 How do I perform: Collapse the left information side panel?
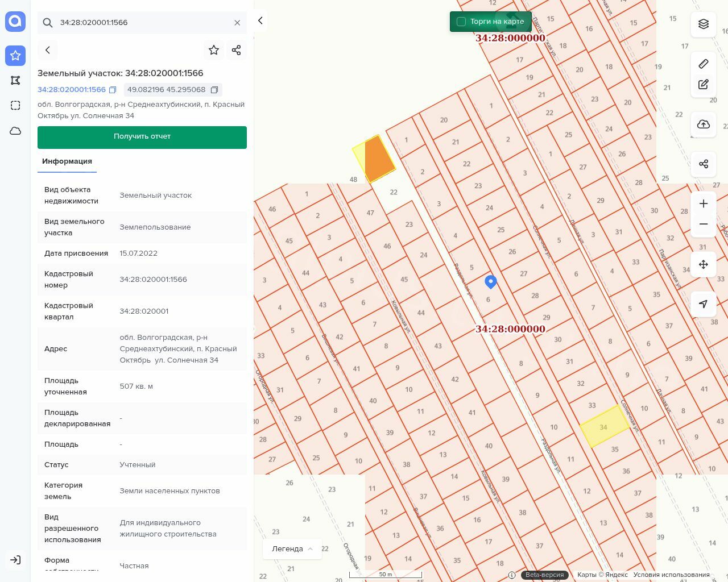[260, 20]
